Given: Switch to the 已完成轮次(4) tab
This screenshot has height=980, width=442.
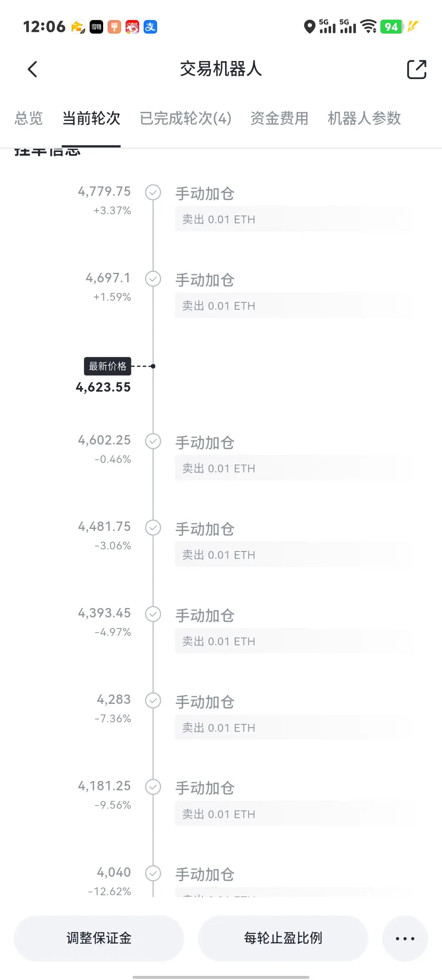Looking at the screenshot, I should [185, 118].
